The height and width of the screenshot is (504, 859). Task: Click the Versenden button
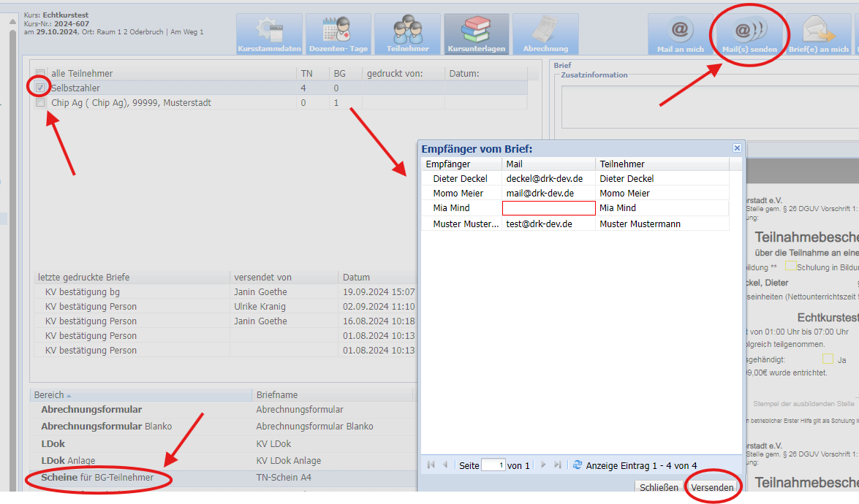click(x=712, y=487)
